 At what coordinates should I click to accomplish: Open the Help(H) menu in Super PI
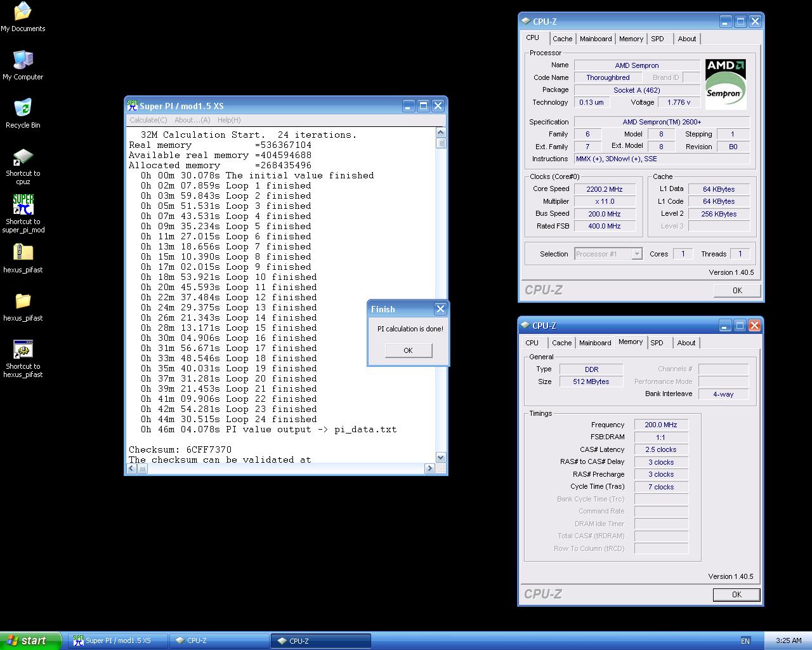point(229,120)
